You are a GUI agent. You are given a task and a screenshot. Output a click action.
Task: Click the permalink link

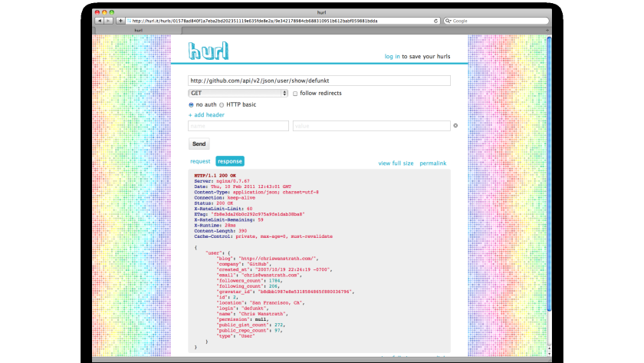pos(433,163)
